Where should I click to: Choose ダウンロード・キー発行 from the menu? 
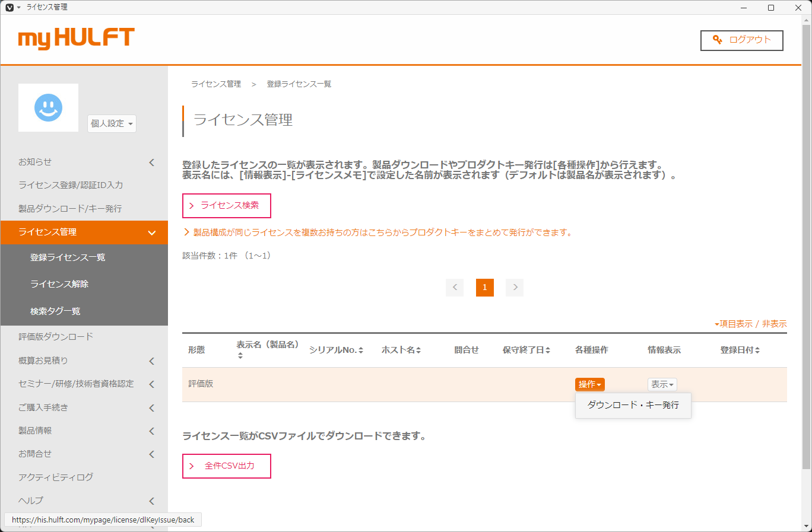click(633, 405)
